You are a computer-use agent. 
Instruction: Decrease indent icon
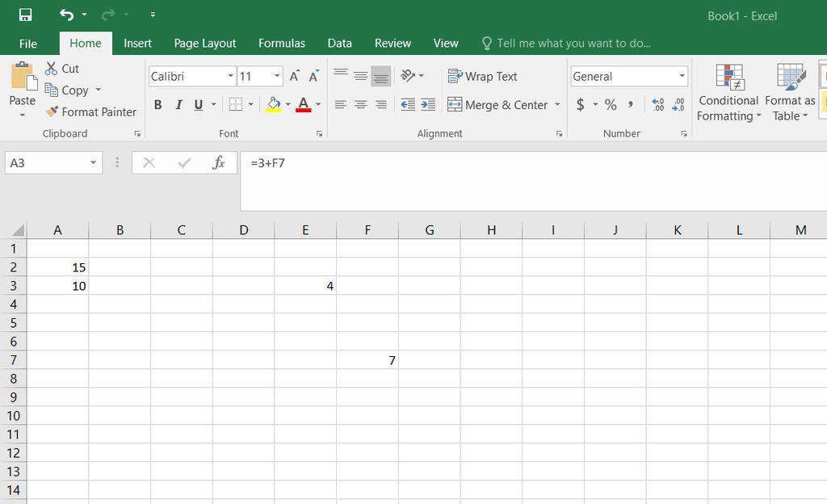[408, 104]
